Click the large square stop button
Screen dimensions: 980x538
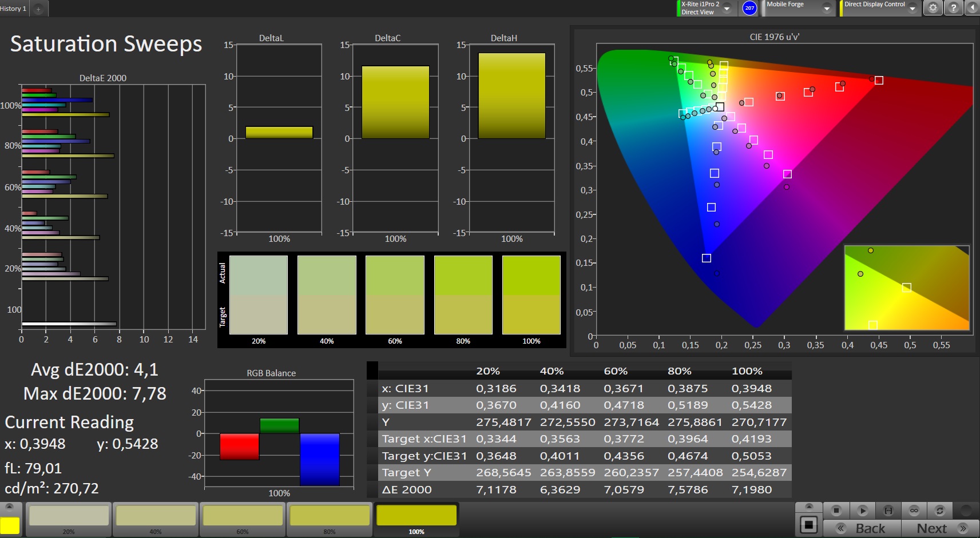tap(808, 525)
